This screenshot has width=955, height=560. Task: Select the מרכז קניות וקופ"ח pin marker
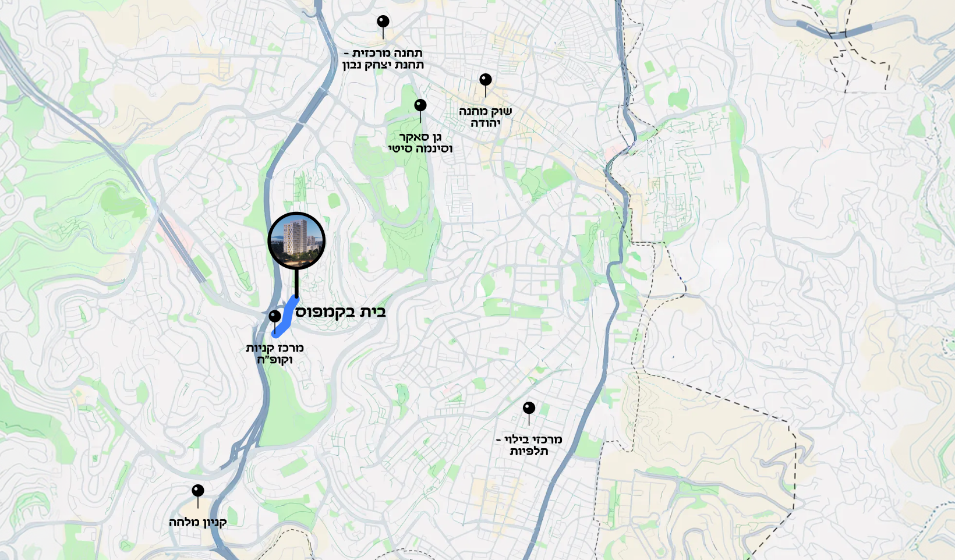coord(275,318)
